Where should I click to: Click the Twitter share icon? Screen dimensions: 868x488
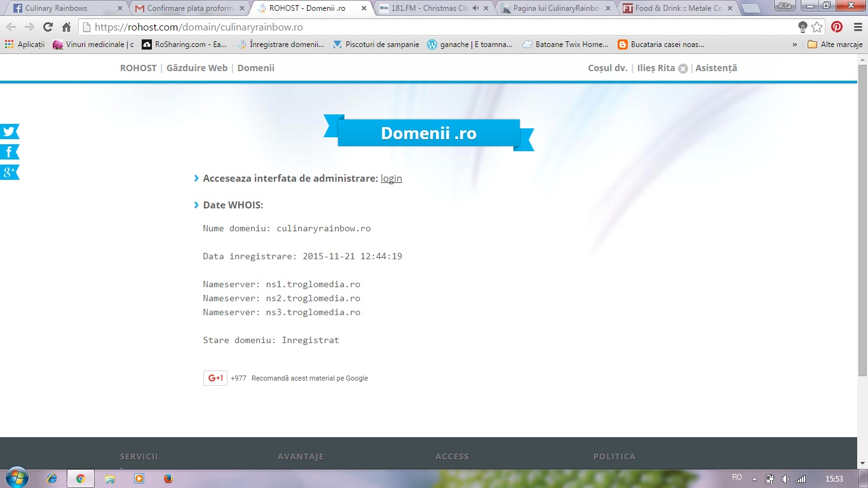(9, 132)
